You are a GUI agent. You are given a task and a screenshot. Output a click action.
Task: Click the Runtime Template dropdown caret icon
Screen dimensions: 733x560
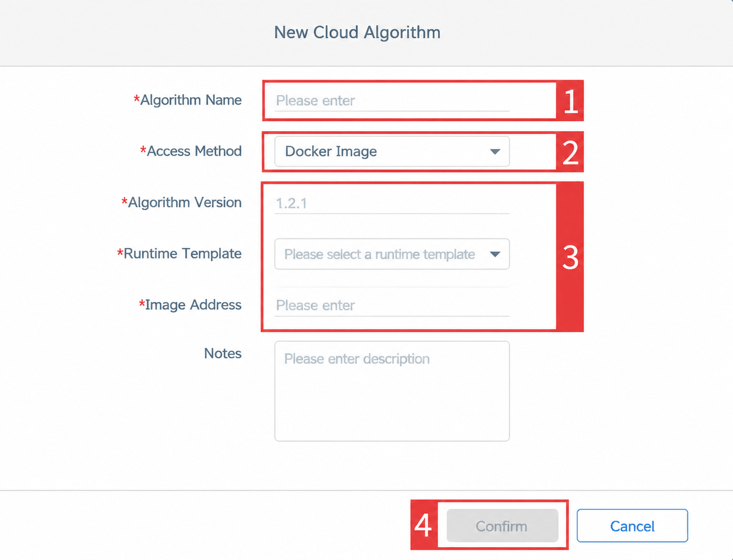click(495, 254)
